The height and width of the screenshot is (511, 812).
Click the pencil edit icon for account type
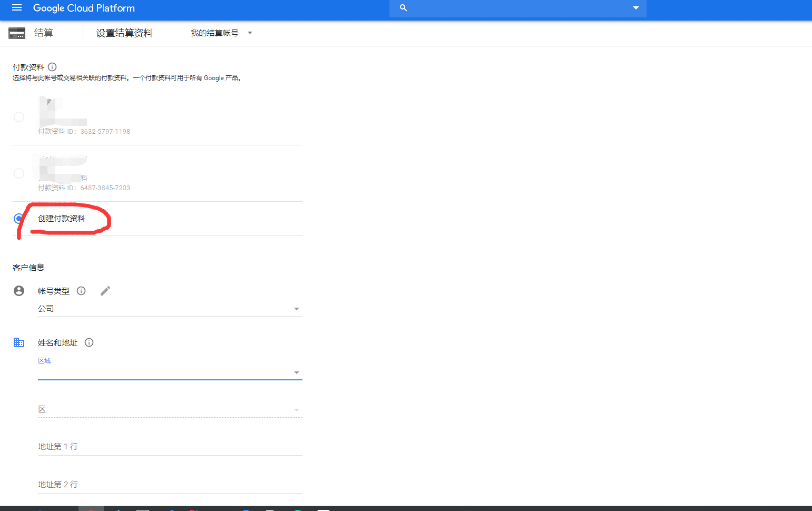(105, 291)
